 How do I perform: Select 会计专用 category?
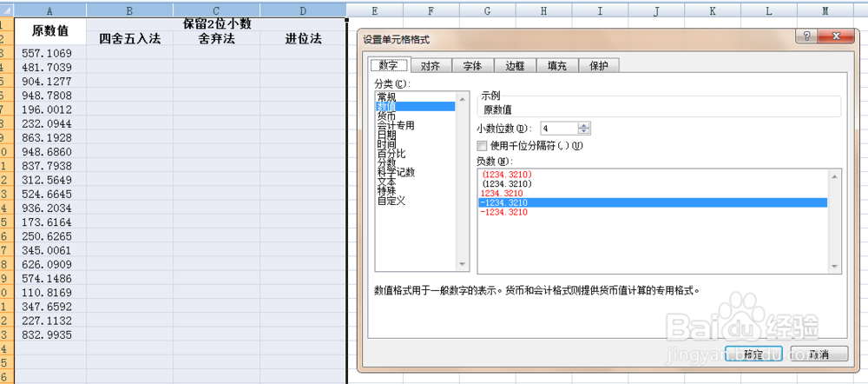415,126
